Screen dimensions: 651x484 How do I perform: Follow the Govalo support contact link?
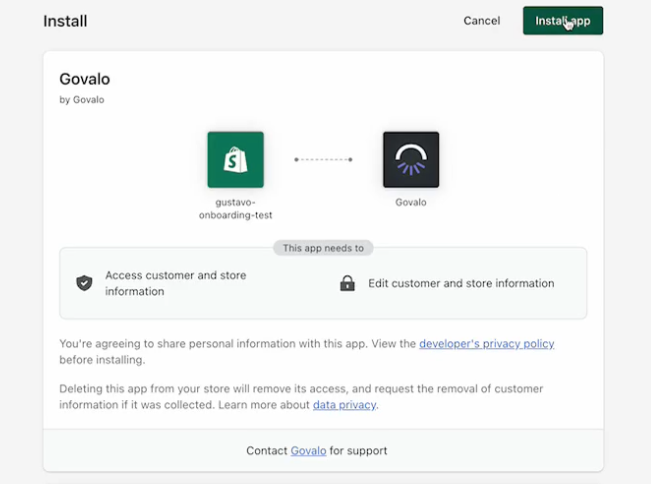pyautogui.click(x=308, y=451)
